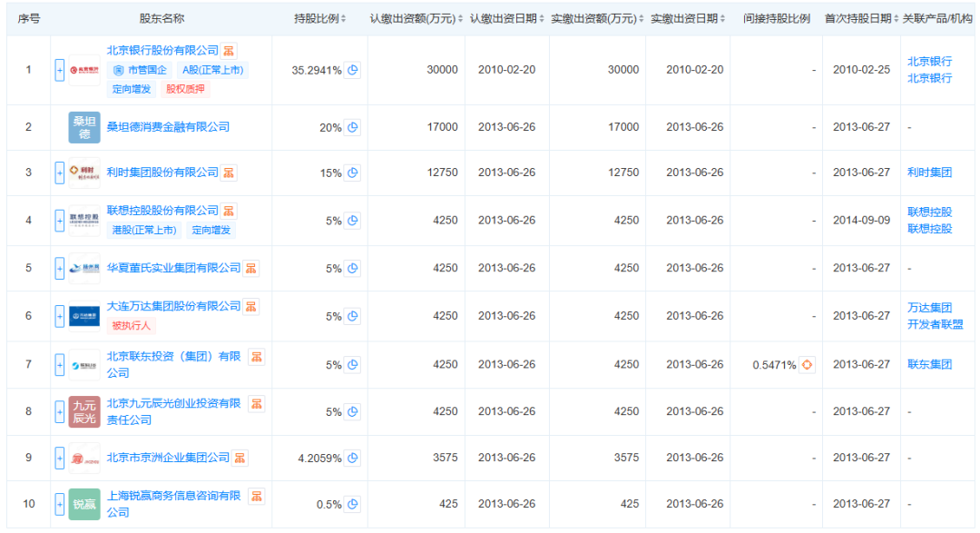
Task: Open pie chart icon in 九元辰光 row
Action: pyautogui.click(x=352, y=412)
